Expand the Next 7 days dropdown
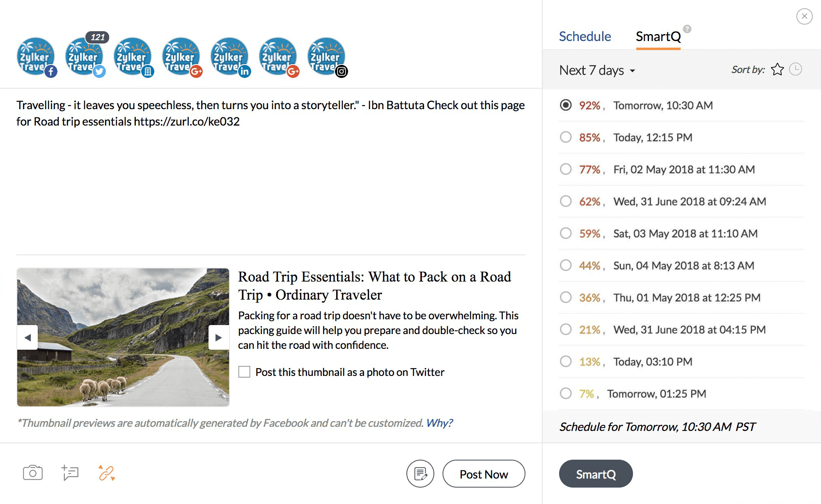 click(x=597, y=71)
